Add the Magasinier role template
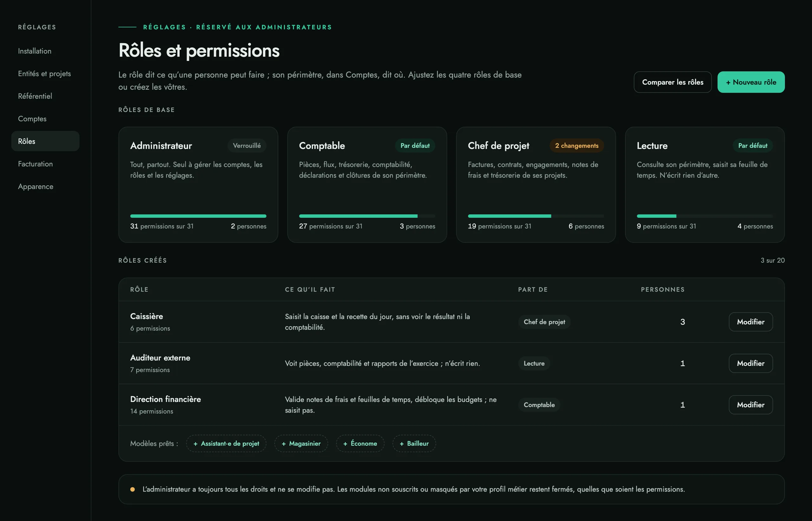 [301, 444]
